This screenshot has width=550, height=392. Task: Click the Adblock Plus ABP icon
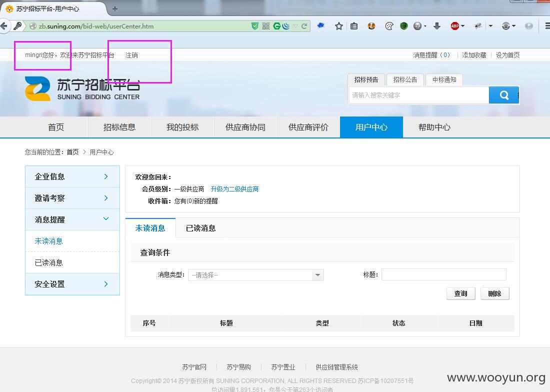(x=455, y=26)
